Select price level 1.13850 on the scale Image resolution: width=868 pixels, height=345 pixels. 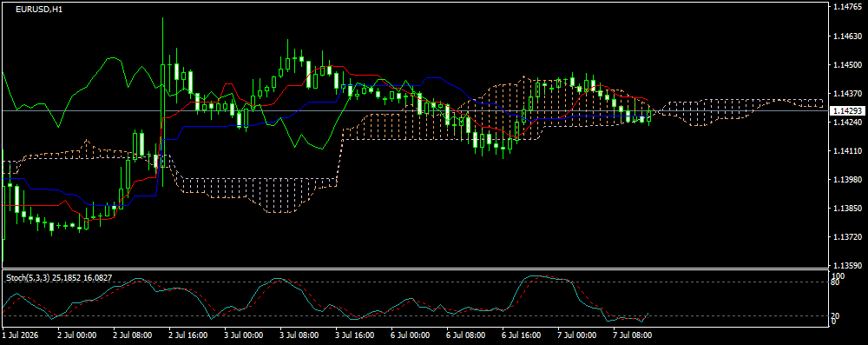coord(848,208)
